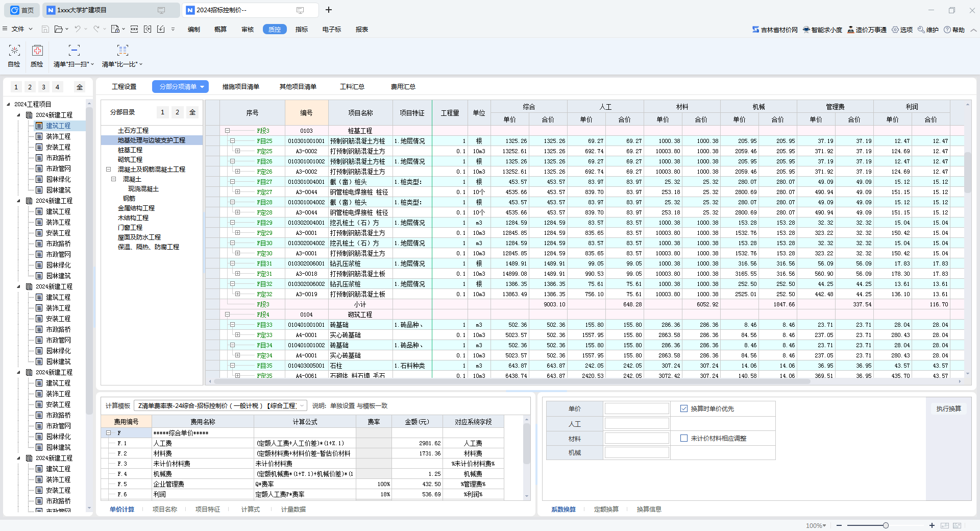Collapse row F目25 in the table
This screenshot has width=980, height=531.
[x=232, y=141]
